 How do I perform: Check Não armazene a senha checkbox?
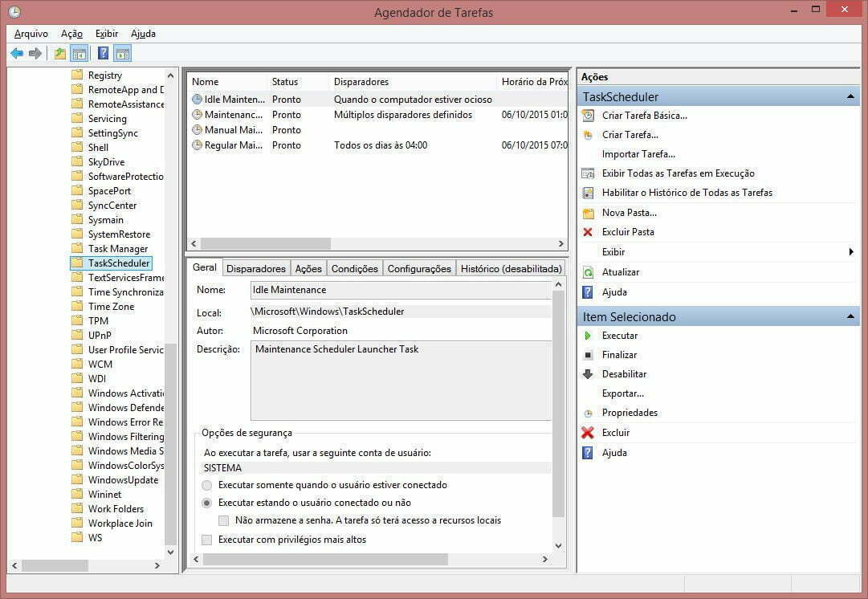(224, 520)
